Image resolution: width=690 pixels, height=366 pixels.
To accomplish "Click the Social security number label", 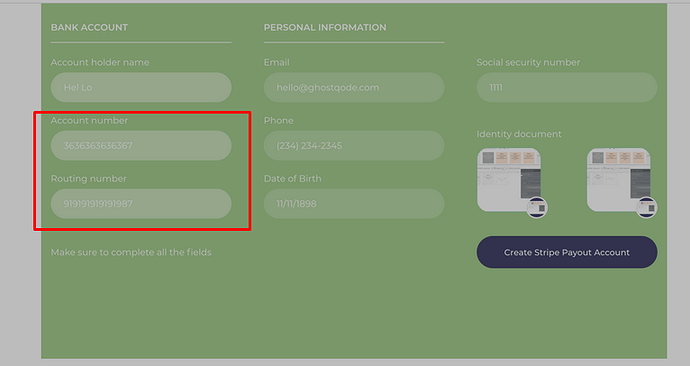I will (528, 62).
